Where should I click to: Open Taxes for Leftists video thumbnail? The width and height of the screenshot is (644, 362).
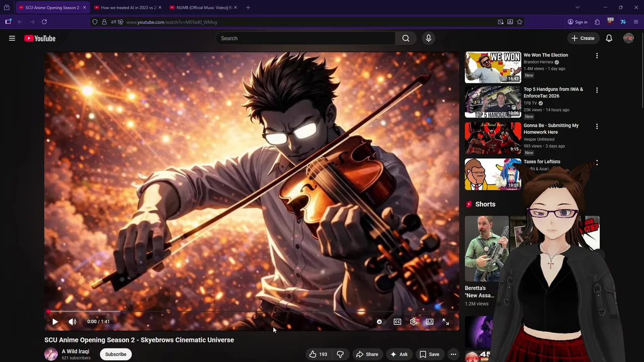click(x=493, y=174)
